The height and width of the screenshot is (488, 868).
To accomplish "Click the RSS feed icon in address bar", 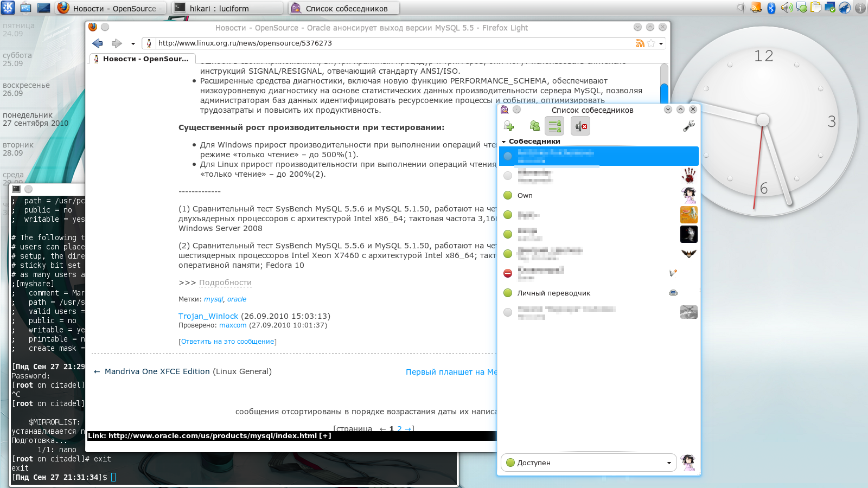I will pos(640,43).
